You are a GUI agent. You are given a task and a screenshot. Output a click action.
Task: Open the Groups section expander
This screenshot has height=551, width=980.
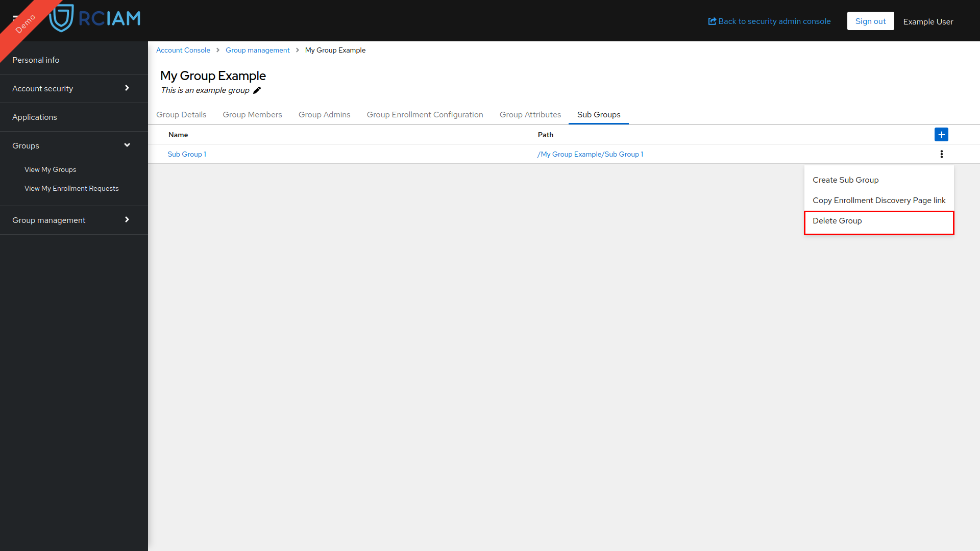coord(127,145)
